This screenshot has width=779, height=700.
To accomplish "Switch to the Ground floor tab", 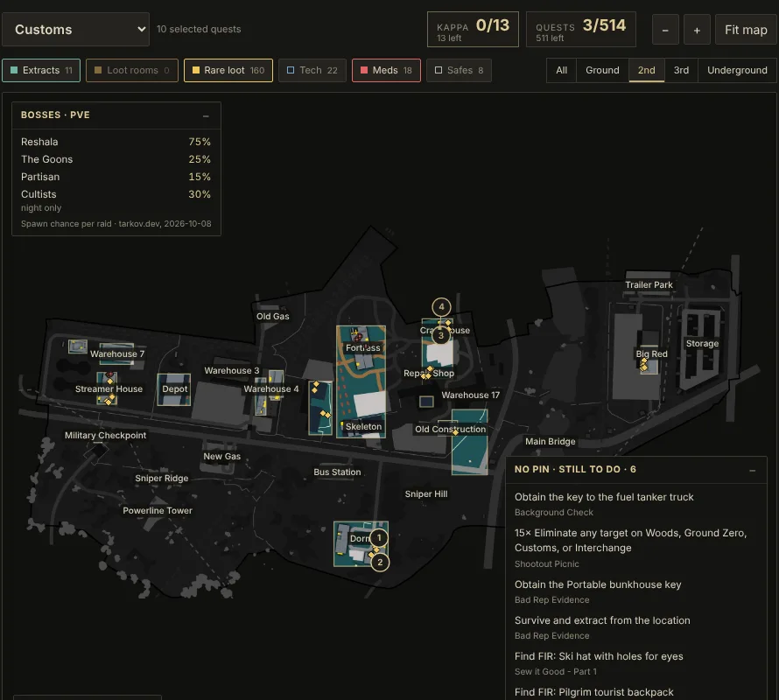I will tap(602, 70).
